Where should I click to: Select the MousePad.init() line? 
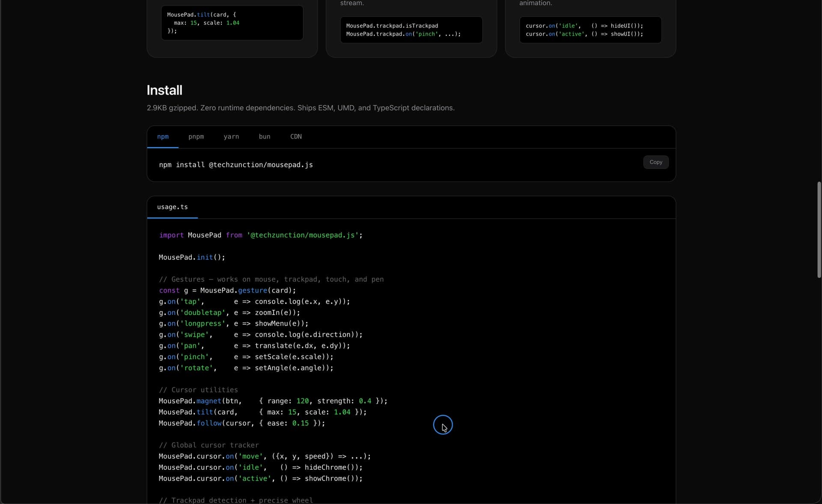(x=191, y=257)
